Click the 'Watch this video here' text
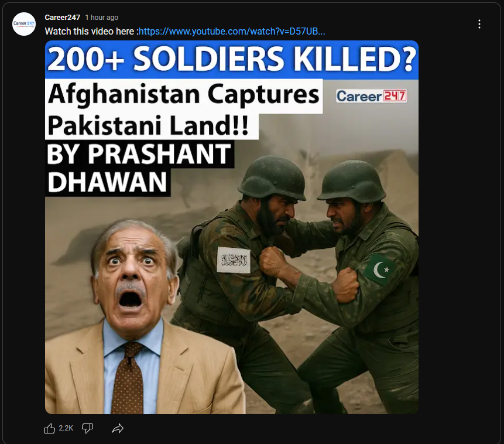 point(91,31)
